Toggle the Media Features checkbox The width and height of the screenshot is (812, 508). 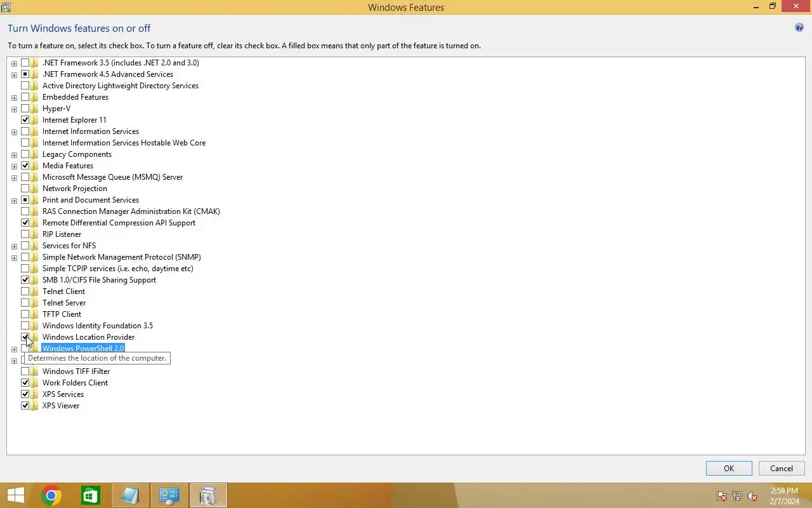25,166
